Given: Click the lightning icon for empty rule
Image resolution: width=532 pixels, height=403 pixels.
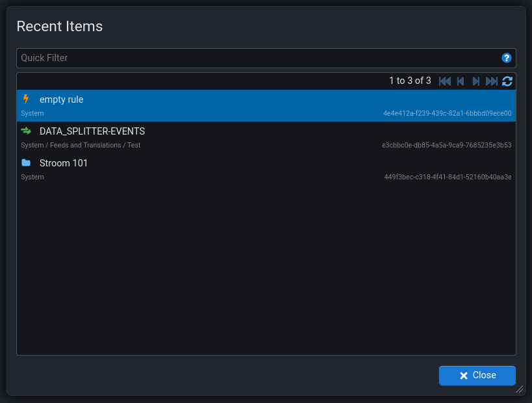Looking at the screenshot, I should tap(26, 99).
